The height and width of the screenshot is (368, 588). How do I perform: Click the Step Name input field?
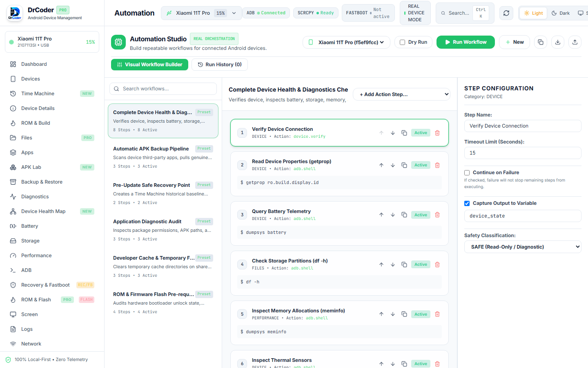click(523, 126)
